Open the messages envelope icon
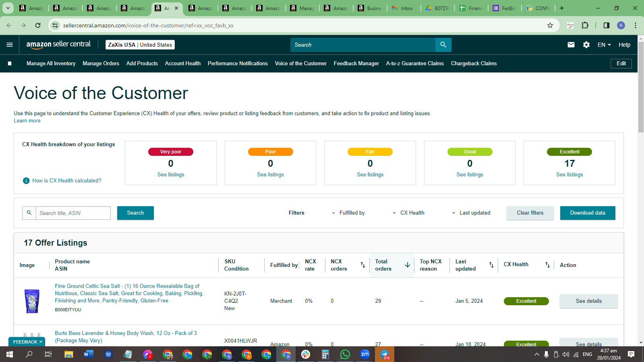Screen dimensions: 644x362 click(571, 45)
